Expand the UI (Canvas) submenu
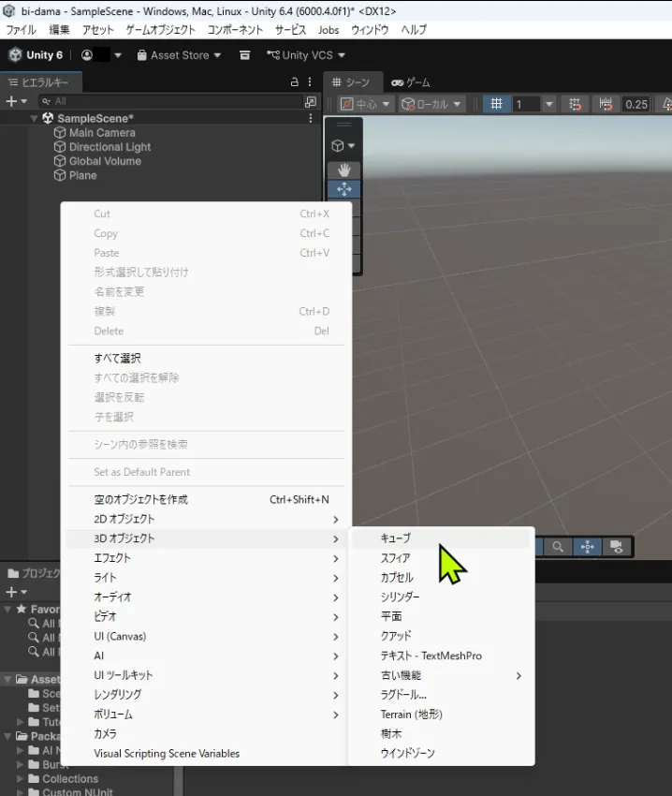Viewport: 672px width, 796px height. [x=206, y=636]
